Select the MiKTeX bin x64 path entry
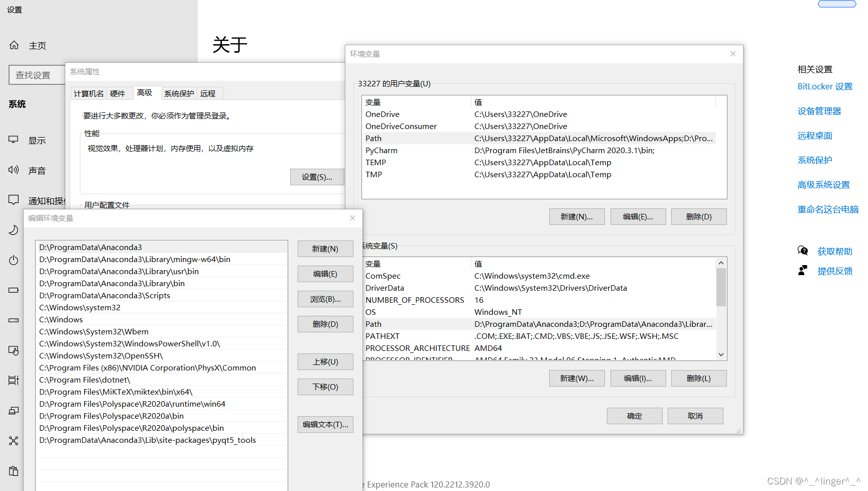Image resolution: width=868 pixels, height=491 pixels. 162,392
